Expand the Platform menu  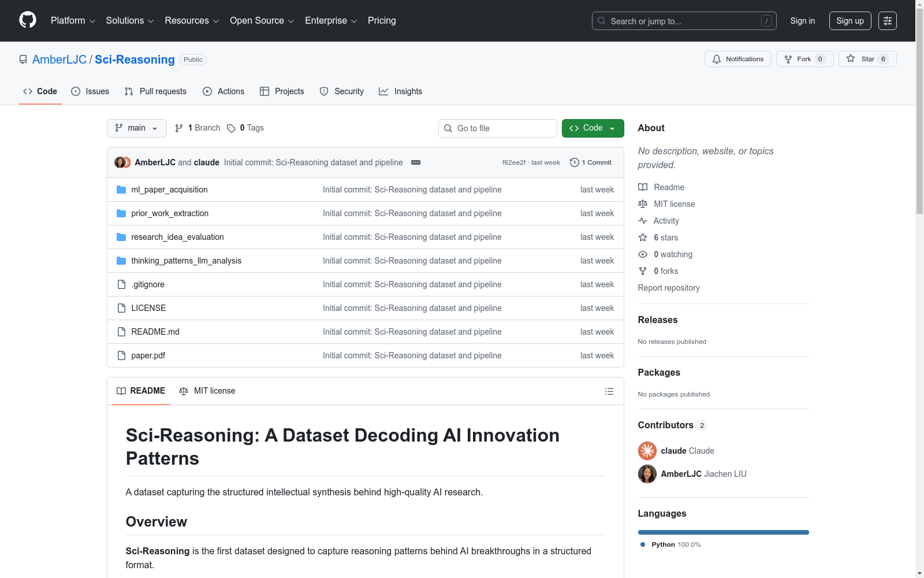(x=73, y=21)
